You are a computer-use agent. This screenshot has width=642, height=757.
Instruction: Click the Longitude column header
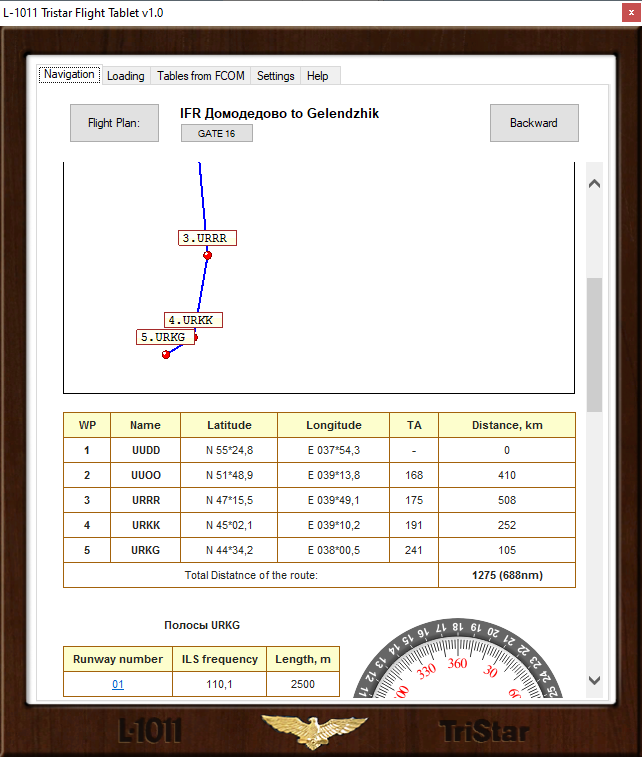334,425
